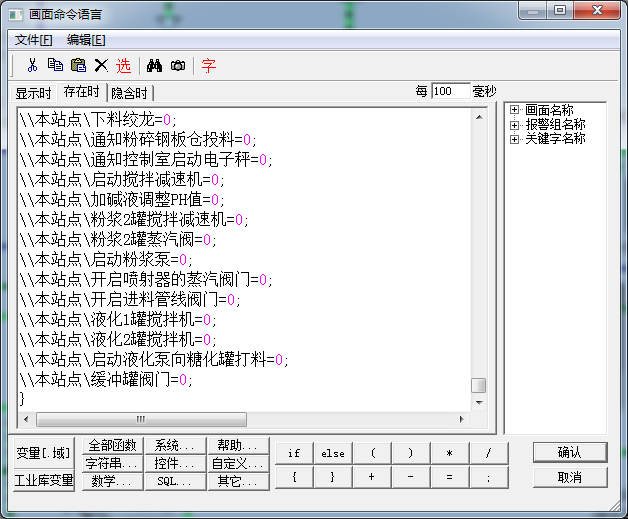Open the 文件[F] menu
Image resolution: width=628 pixels, height=519 pixels.
pos(34,40)
